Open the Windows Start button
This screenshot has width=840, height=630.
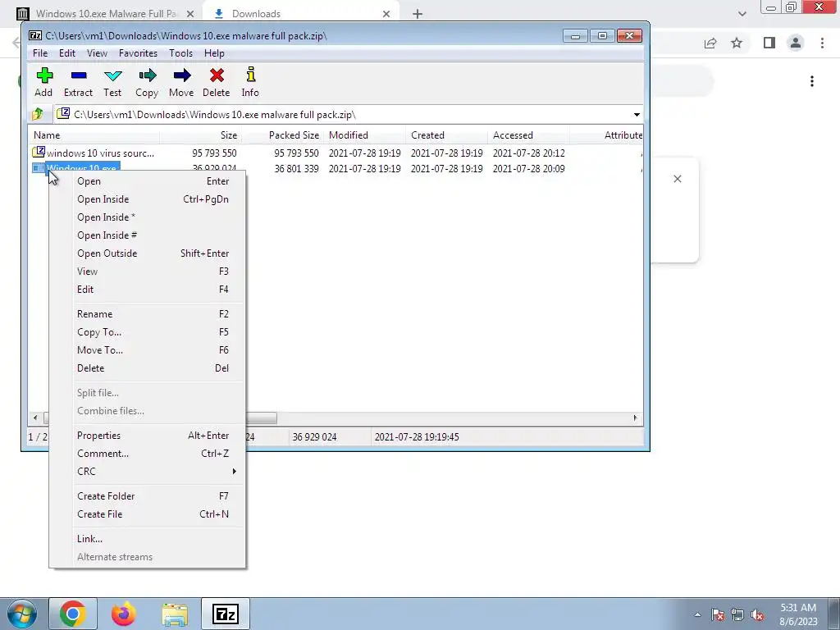coord(22,614)
